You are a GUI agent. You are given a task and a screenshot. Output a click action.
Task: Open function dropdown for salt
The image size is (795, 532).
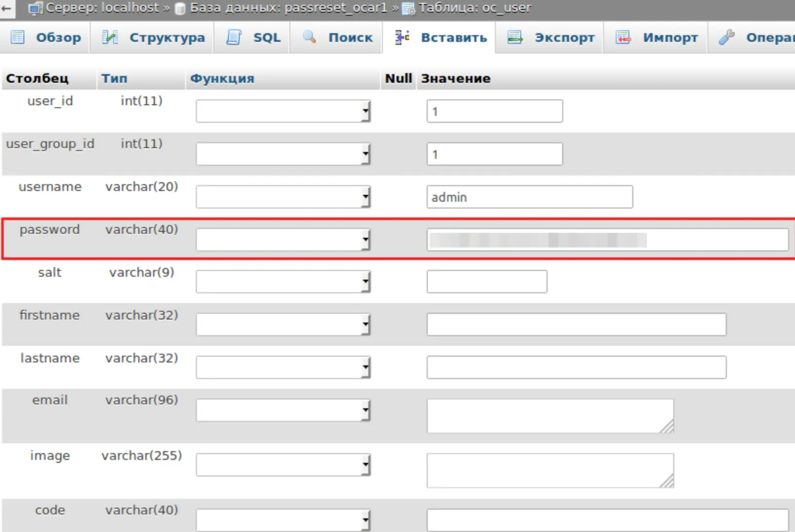coord(283,282)
